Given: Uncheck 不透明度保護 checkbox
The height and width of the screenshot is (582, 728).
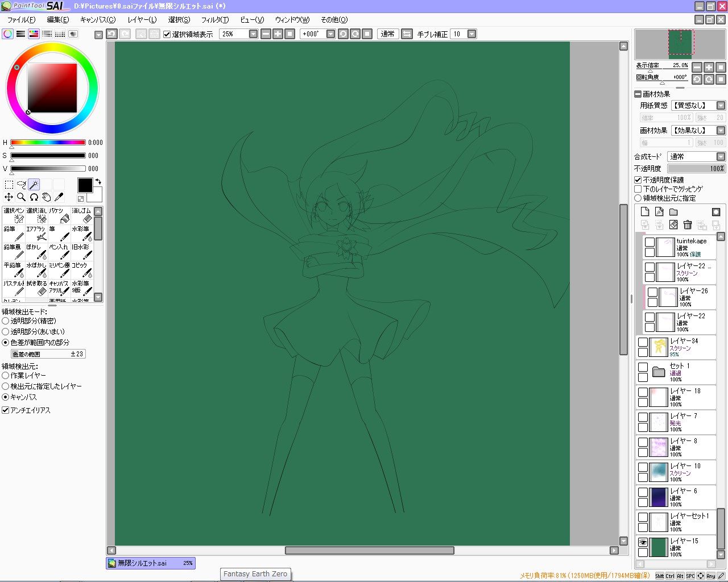Looking at the screenshot, I should [638, 180].
